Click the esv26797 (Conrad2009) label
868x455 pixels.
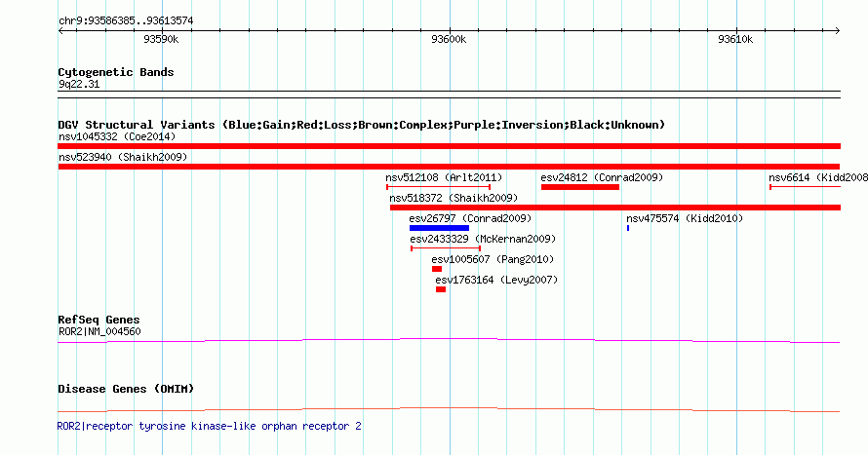point(470,218)
